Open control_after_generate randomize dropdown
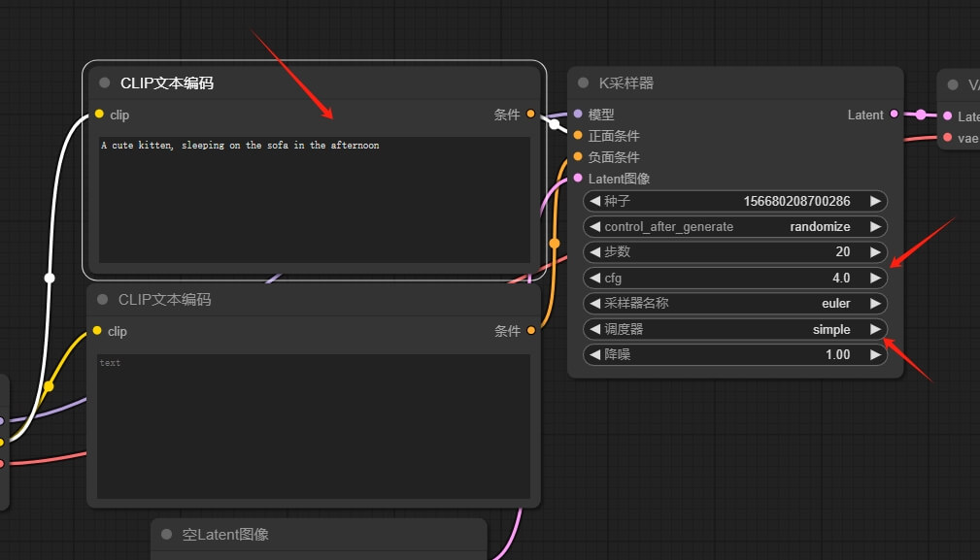Screen dimensions: 980x560 [x=735, y=227]
